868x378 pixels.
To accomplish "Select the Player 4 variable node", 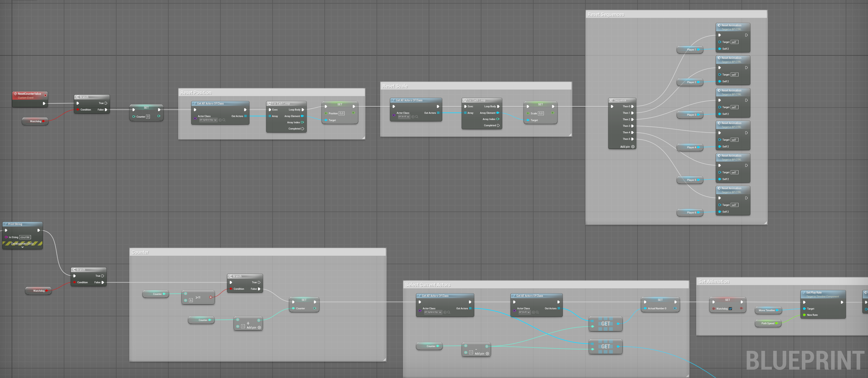I will (690, 147).
